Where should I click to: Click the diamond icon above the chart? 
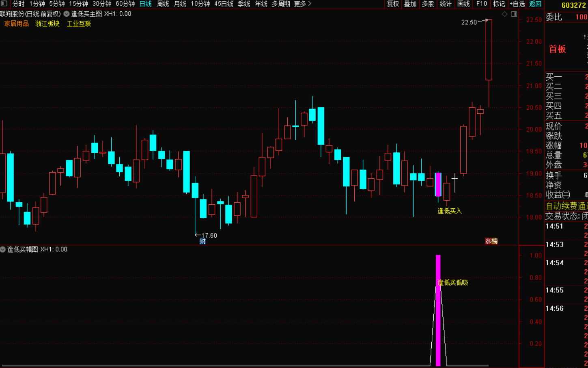tap(504, 14)
